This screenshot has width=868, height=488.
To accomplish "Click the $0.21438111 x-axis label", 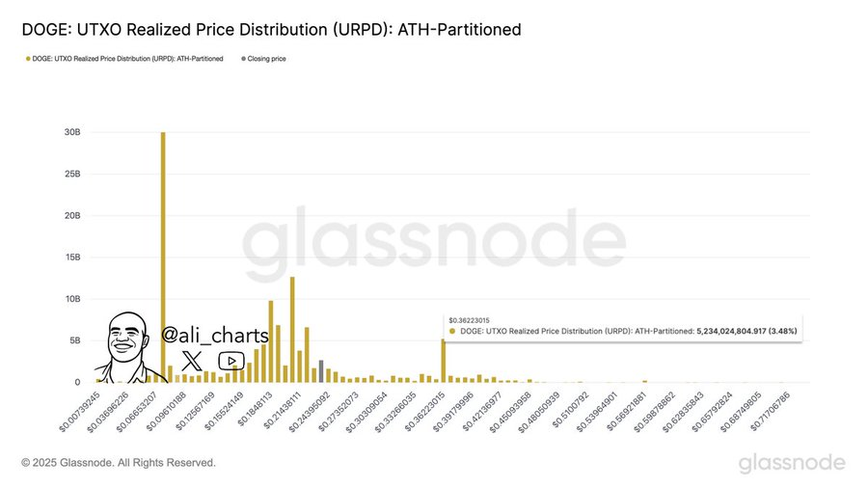I will [x=282, y=411].
